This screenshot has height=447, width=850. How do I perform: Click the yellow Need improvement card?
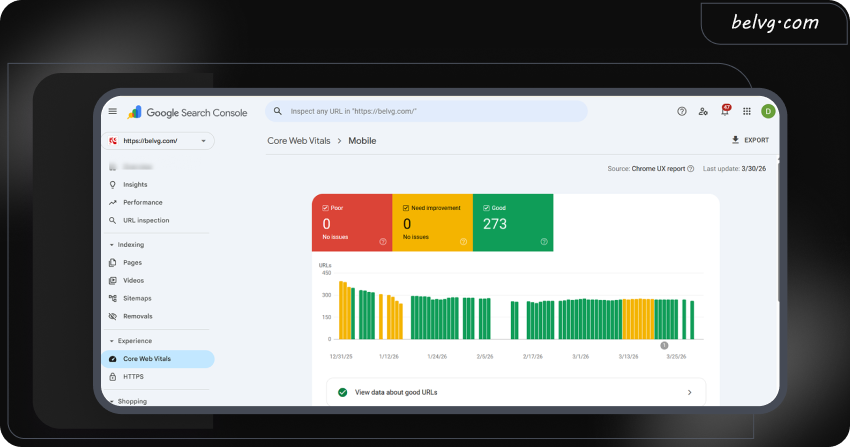click(x=433, y=223)
